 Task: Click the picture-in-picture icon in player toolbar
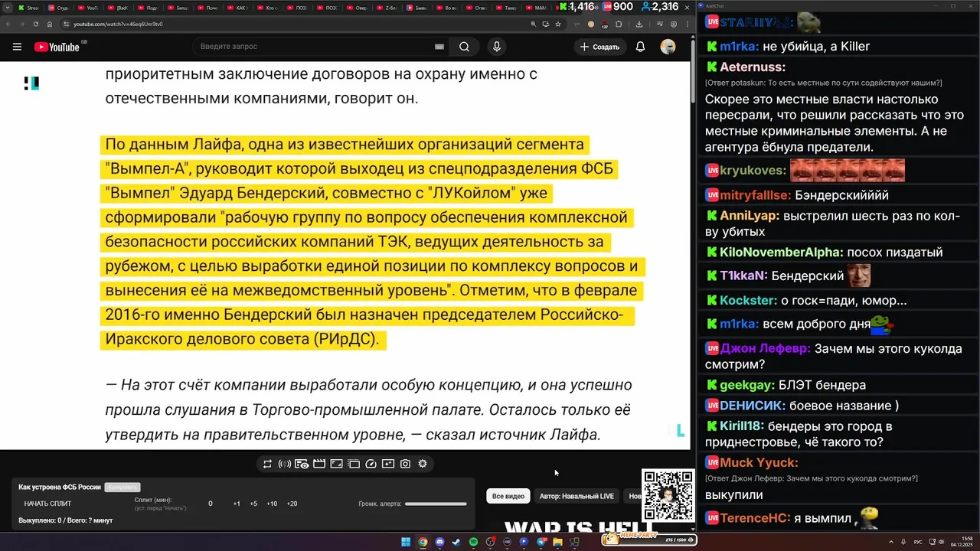pos(336,464)
